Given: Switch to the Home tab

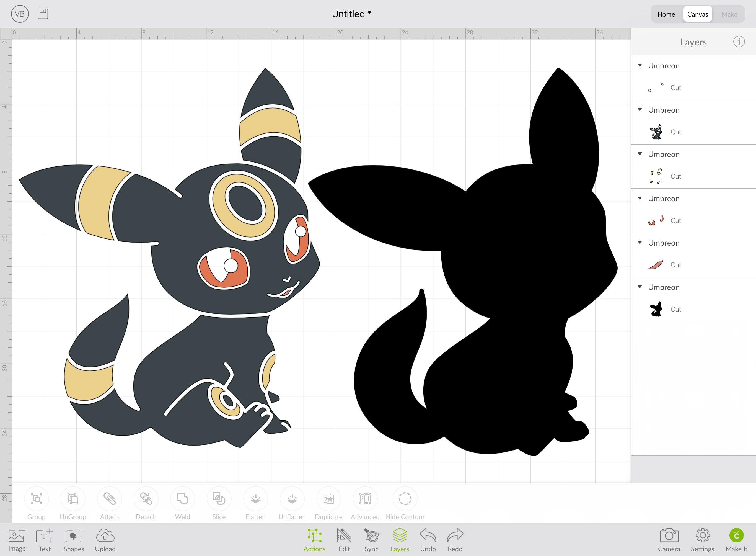Looking at the screenshot, I should (x=666, y=14).
